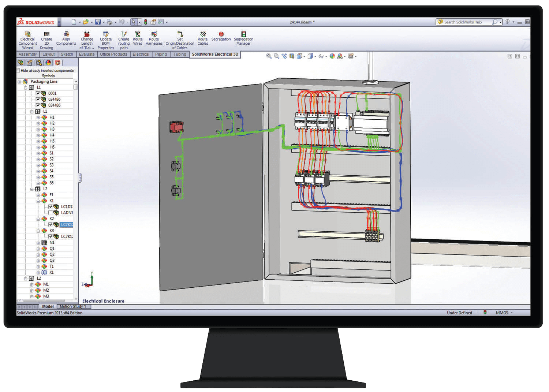The image size is (549, 392).
Task: Open the FeatureManager design tree tab
Action: coord(21,63)
